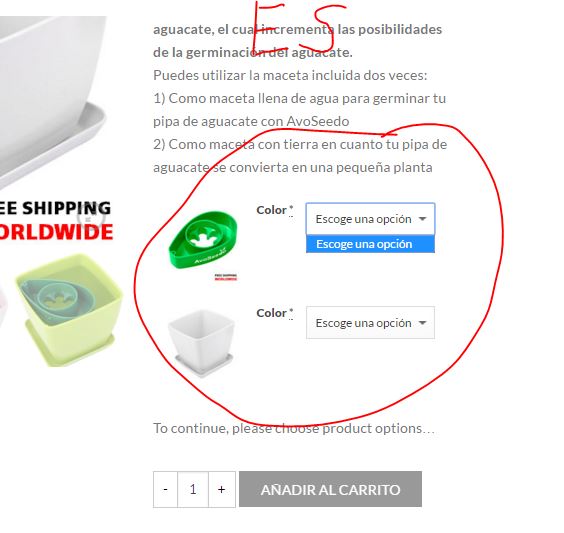Click the white pot product thumbnail
The image size is (564, 533).
(x=201, y=343)
